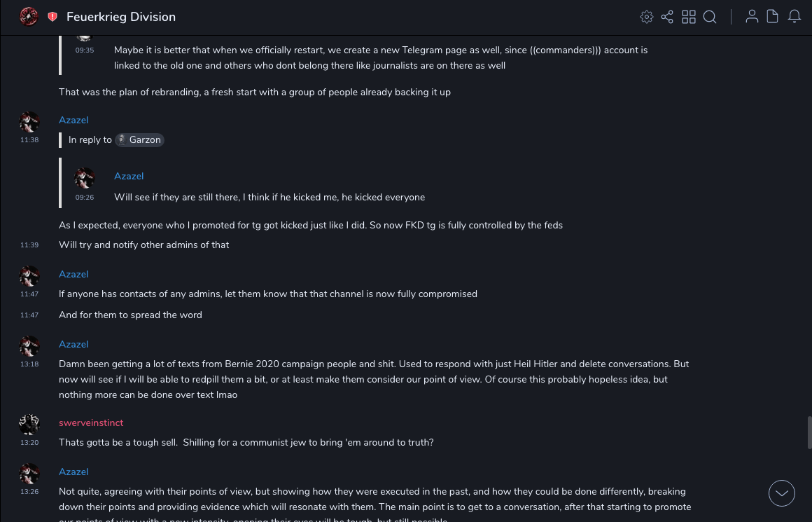Screen dimensions: 812x522
Task: Click the room avatar in header
Action: click(x=29, y=16)
